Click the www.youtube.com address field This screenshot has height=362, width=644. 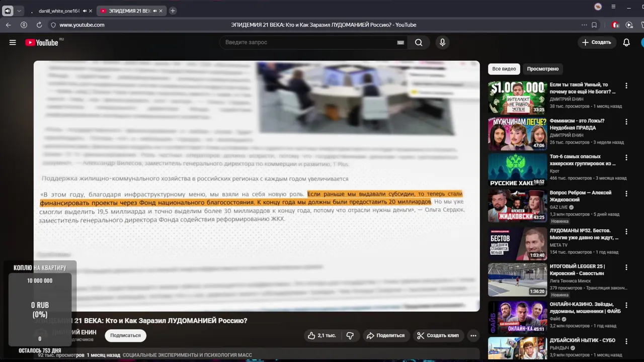(x=82, y=25)
